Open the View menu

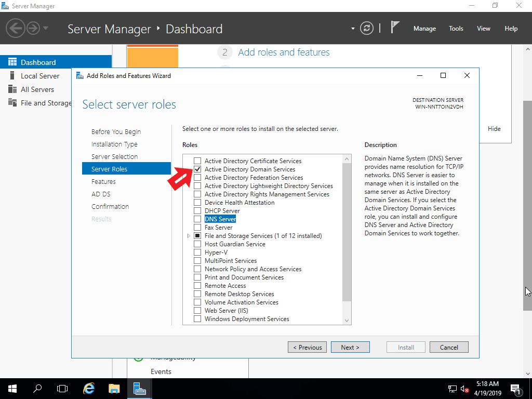pyautogui.click(x=484, y=29)
